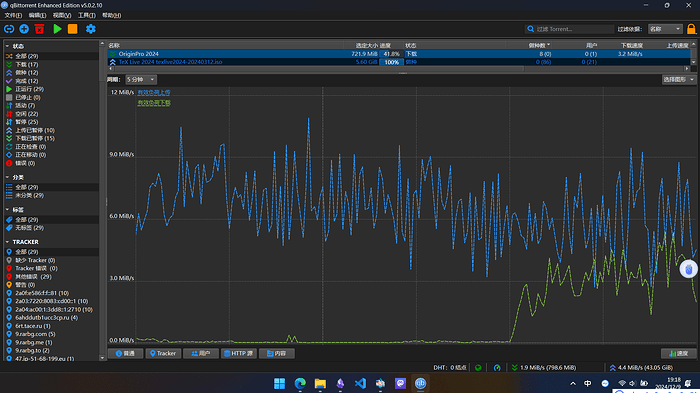Open the Tools menu in menu bar
The width and height of the screenshot is (700, 393).
[x=87, y=15]
